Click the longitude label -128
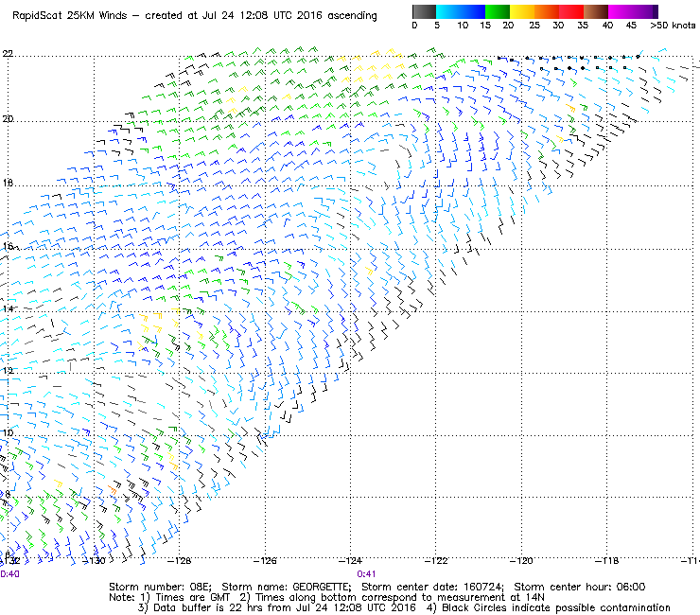 click(179, 561)
